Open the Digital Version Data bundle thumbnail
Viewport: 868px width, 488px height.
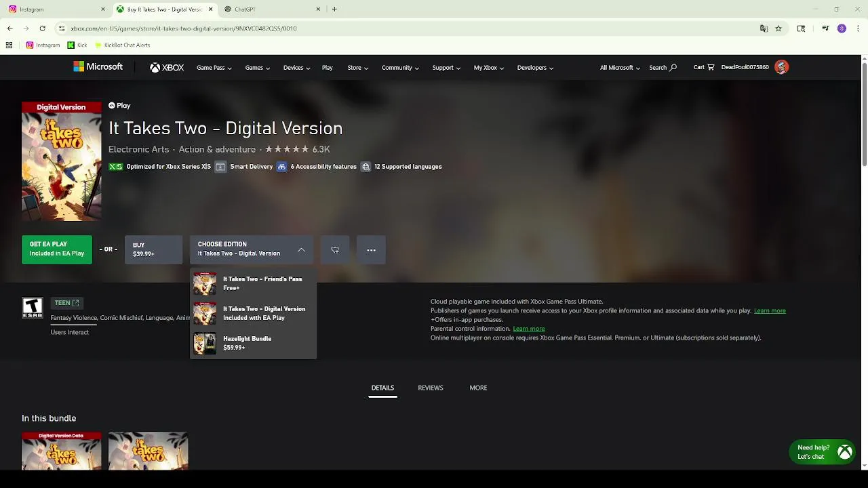click(x=61, y=451)
